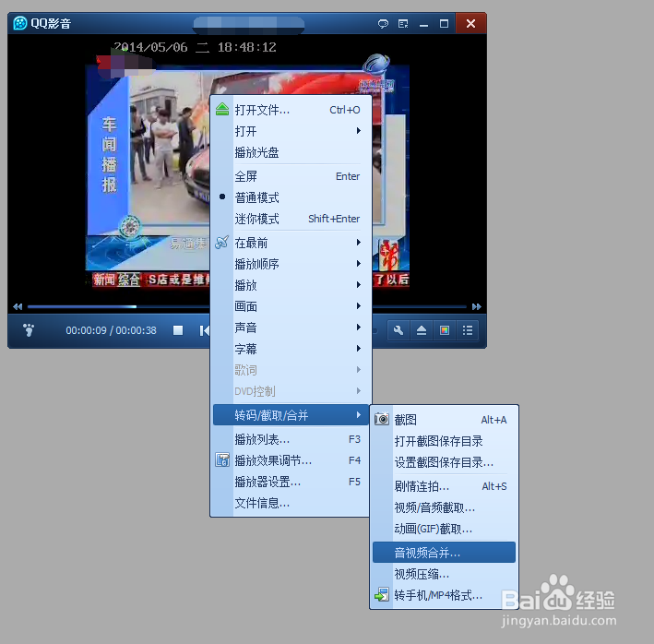654x644 pixels.
Task: Select 截图 in the submenu
Action: tap(444, 419)
